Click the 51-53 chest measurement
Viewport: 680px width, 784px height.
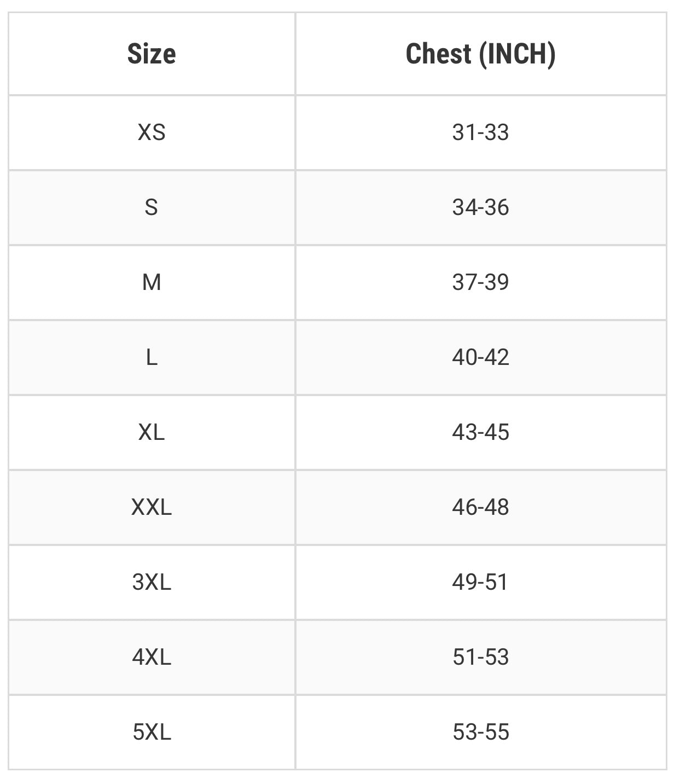tap(480, 657)
